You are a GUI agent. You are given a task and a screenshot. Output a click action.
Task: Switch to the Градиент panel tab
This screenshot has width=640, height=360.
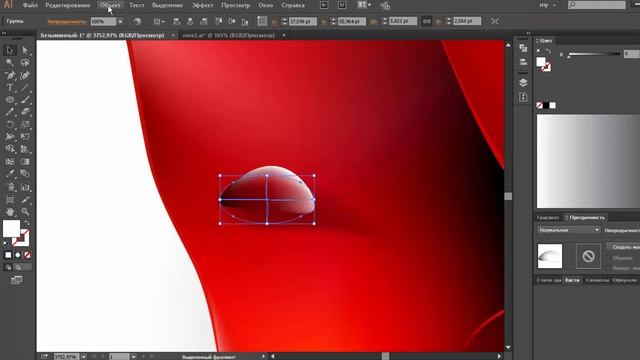tap(548, 218)
